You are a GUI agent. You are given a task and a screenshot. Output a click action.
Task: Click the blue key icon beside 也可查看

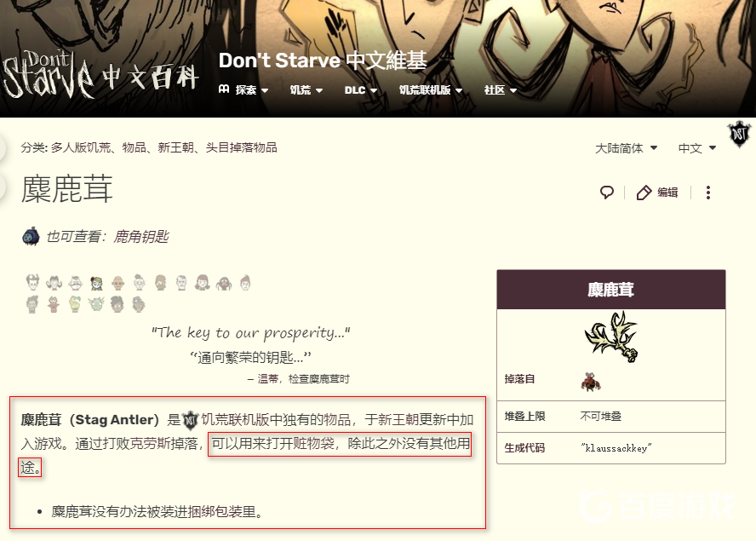[x=31, y=237]
